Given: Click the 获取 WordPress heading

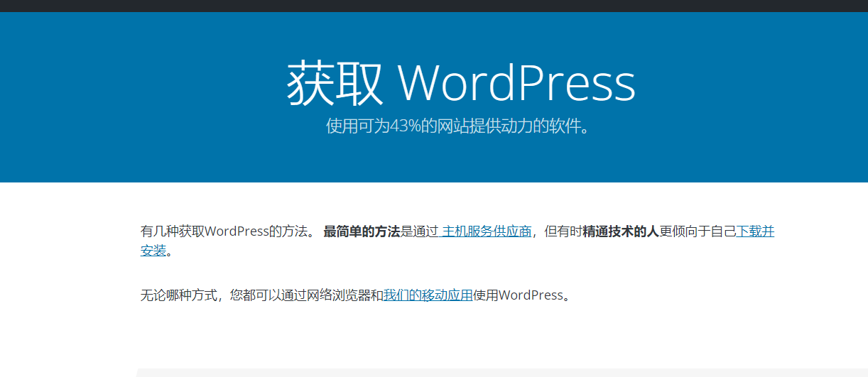Looking at the screenshot, I should tap(461, 83).
